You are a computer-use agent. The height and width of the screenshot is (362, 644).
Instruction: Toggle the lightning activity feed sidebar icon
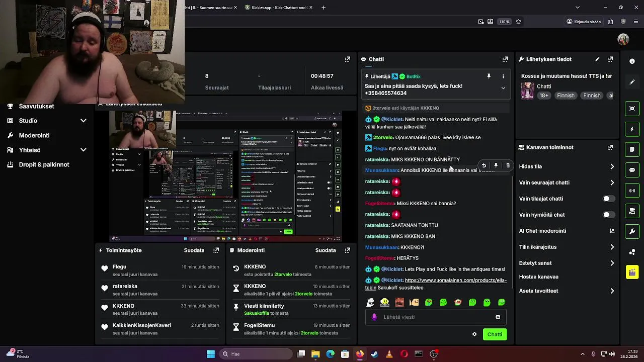pyautogui.click(x=632, y=129)
